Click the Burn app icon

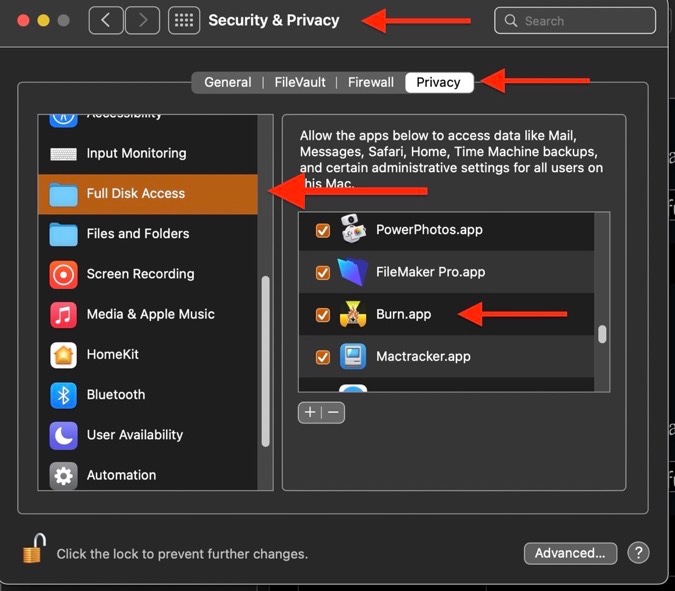(x=353, y=314)
